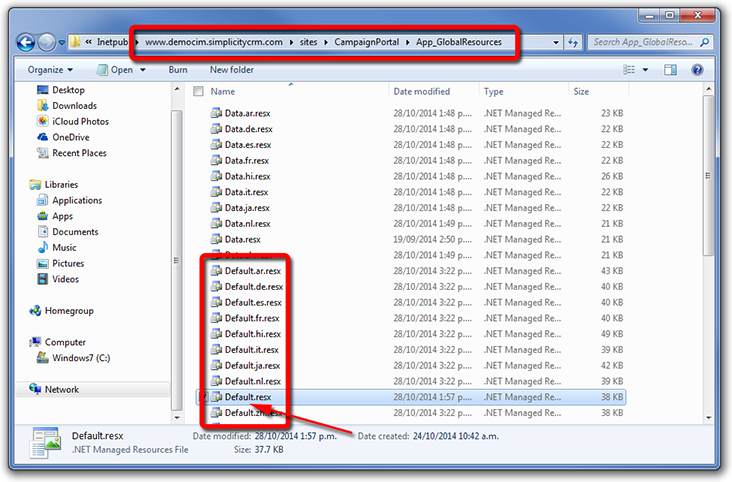The width and height of the screenshot is (732, 482).
Task: Click the file list scroll down arrow
Action: click(708, 418)
